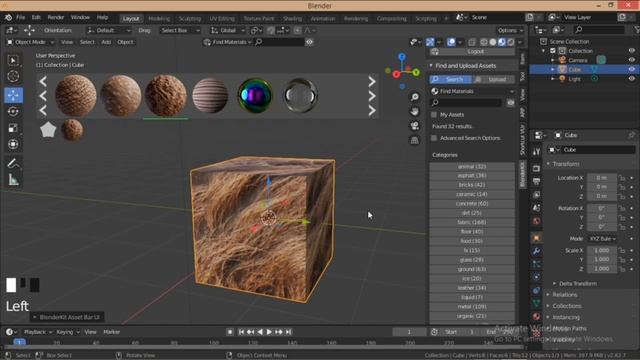Enable the My Assets checkbox
Viewport: 640px width, 360px height.
point(434,115)
